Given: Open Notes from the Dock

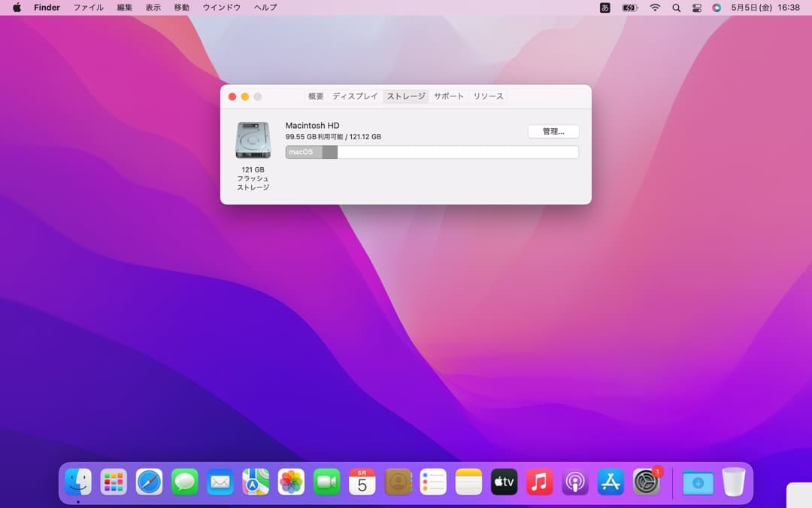Looking at the screenshot, I should [468, 482].
